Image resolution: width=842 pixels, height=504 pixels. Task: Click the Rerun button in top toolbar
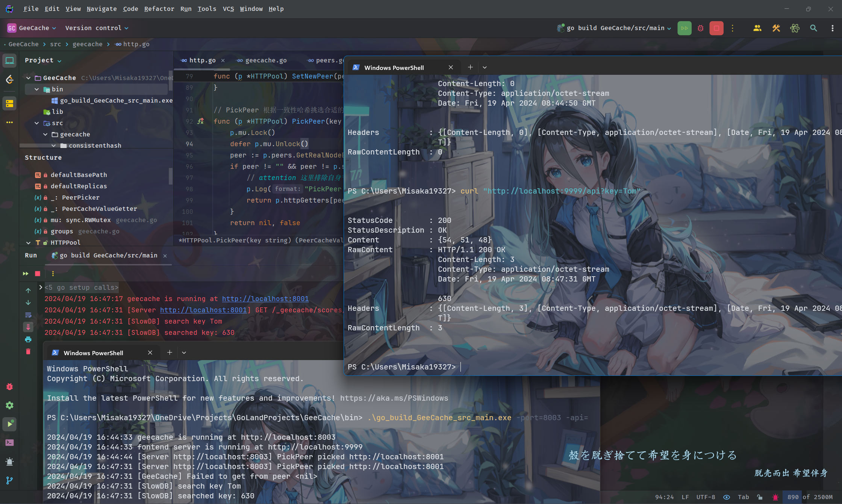click(684, 28)
